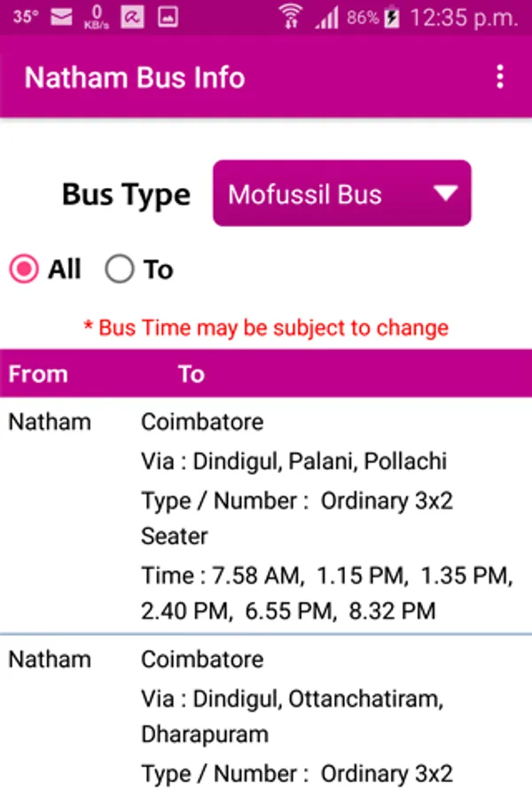Open the three-dot overflow menu
The width and height of the screenshot is (532, 798).
pyautogui.click(x=500, y=77)
